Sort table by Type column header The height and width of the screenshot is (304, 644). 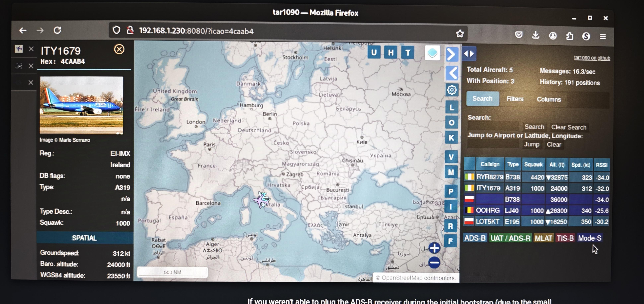(x=513, y=164)
